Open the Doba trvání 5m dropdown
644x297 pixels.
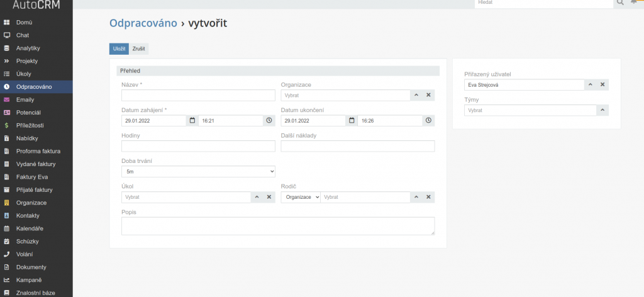coord(198,172)
